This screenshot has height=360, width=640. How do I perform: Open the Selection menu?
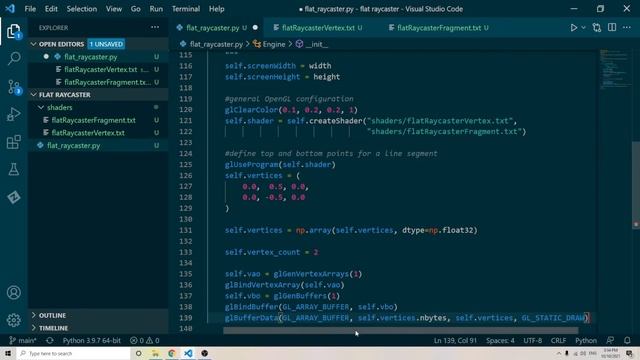coord(82,9)
